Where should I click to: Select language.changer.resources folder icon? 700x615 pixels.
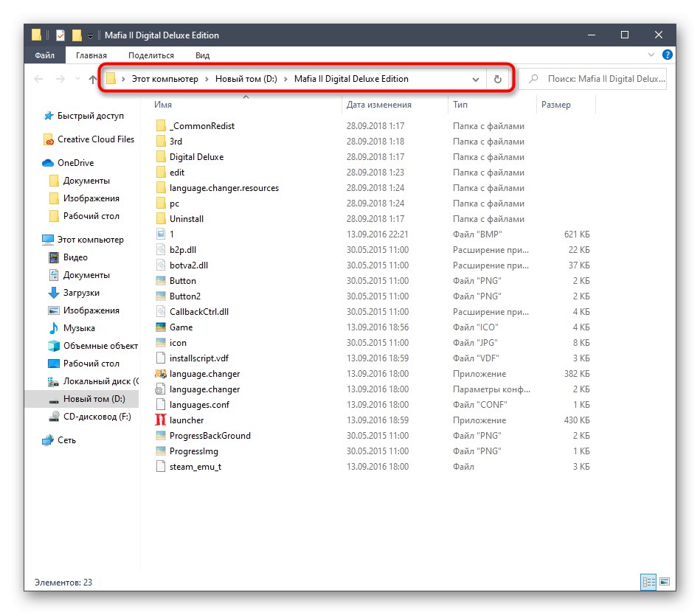click(161, 188)
